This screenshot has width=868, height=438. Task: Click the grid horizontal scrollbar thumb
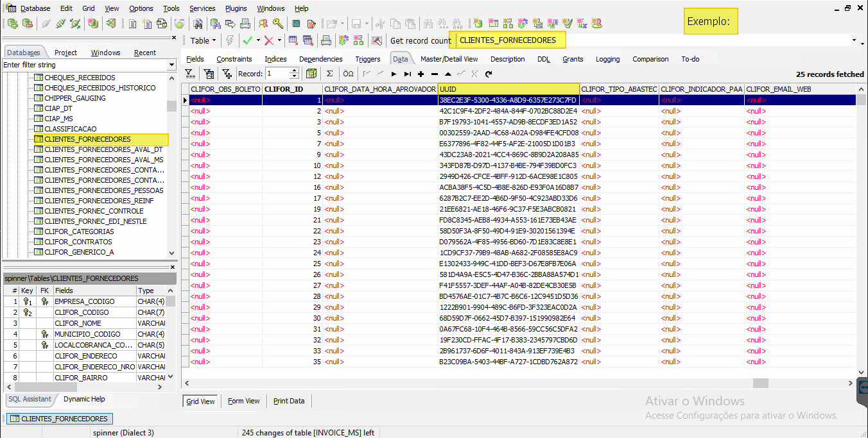[x=761, y=383]
